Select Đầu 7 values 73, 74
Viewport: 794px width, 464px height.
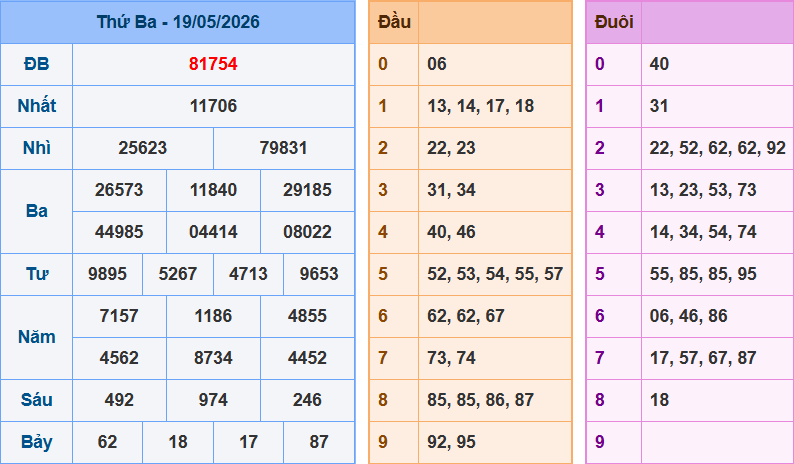(x=451, y=358)
